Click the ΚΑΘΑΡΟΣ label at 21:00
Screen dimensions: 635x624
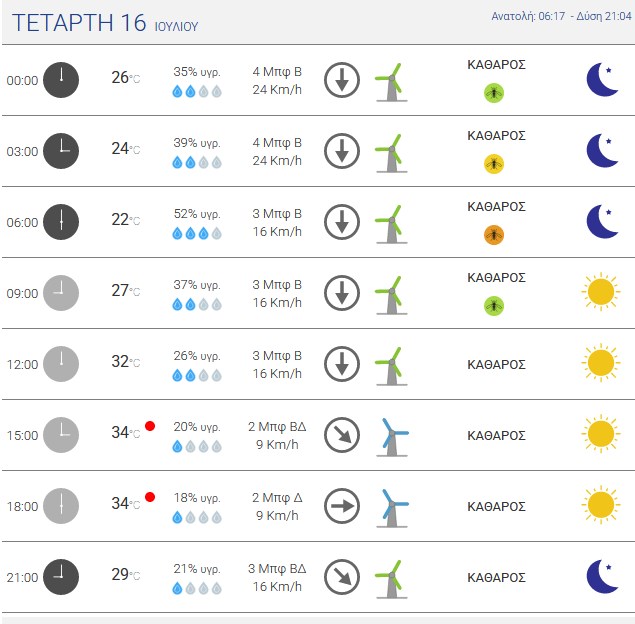coord(496,577)
